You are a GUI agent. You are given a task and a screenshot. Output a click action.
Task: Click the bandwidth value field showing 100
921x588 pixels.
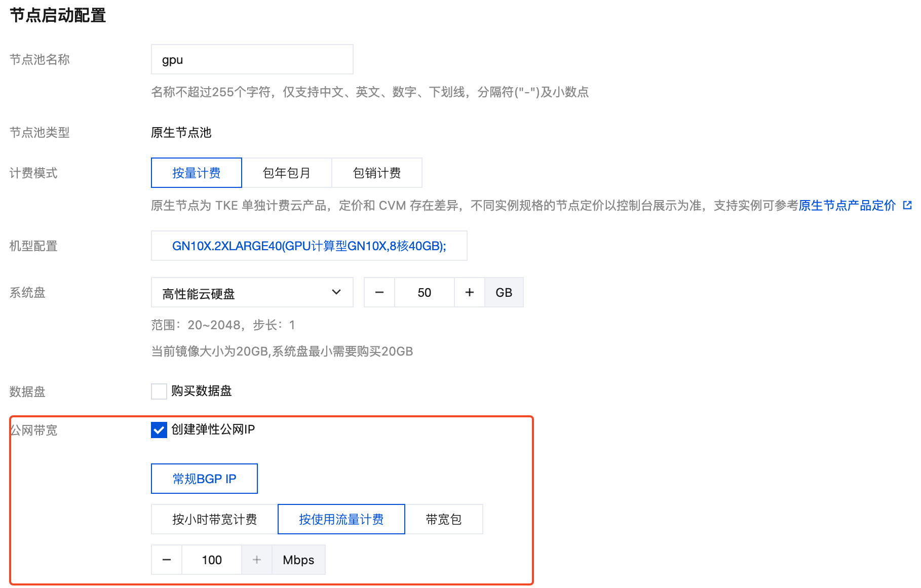pyautogui.click(x=212, y=560)
